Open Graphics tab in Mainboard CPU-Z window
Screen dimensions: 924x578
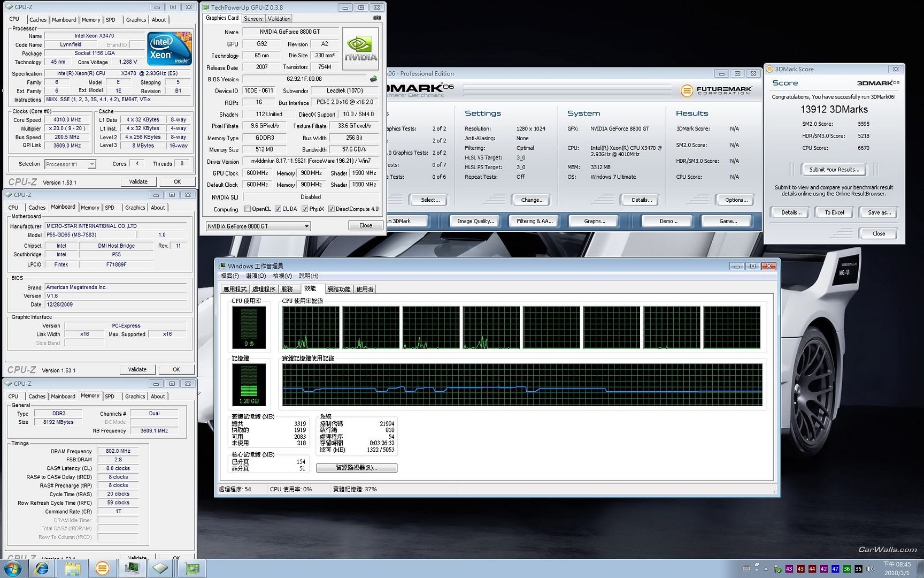(x=135, y=208)
